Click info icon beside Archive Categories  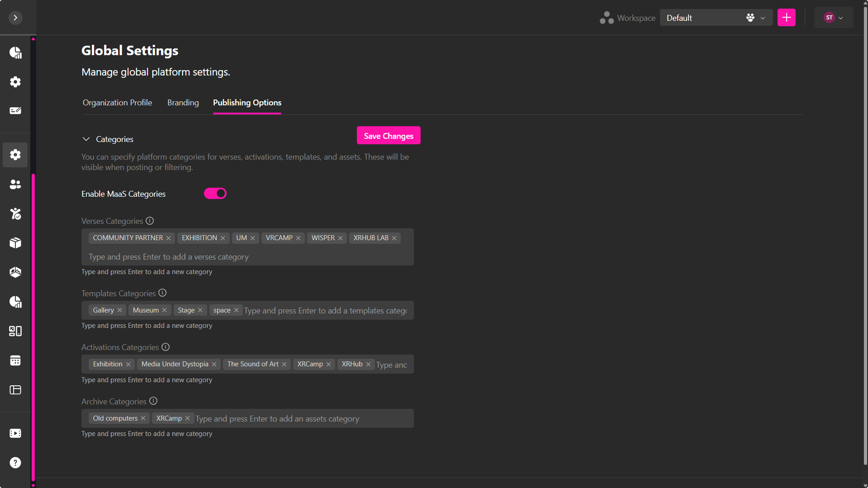click(153, 401)
